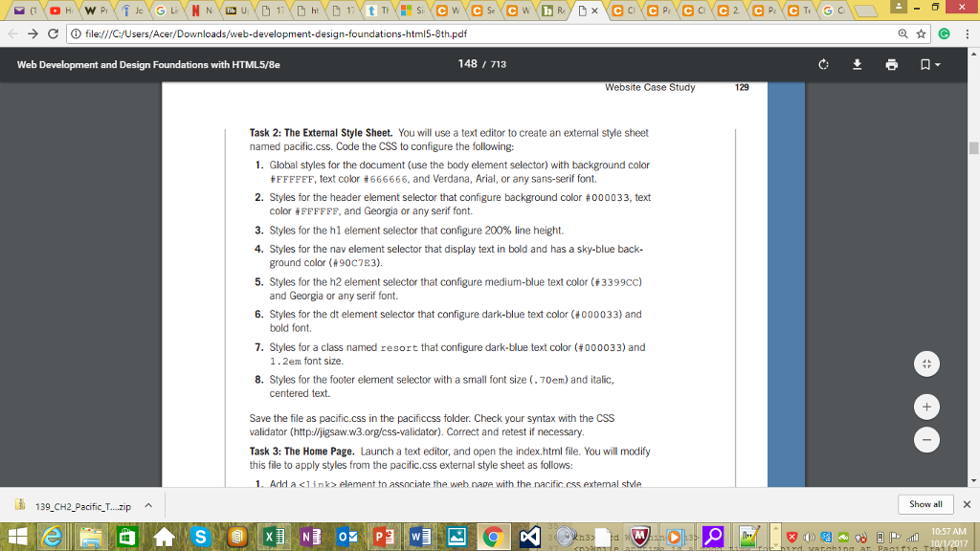Open the Windows Store from the taskbar
Screen dimensions: 980x551
point(127,537)
